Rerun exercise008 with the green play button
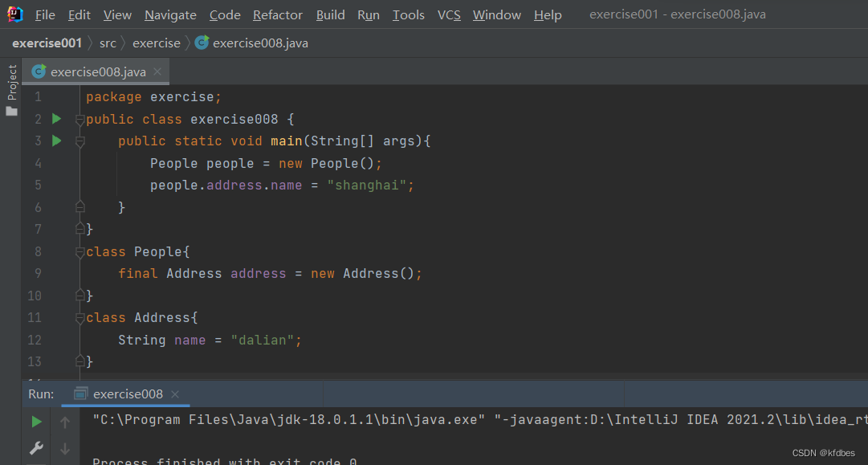The image size is (868, 465). 36,422
